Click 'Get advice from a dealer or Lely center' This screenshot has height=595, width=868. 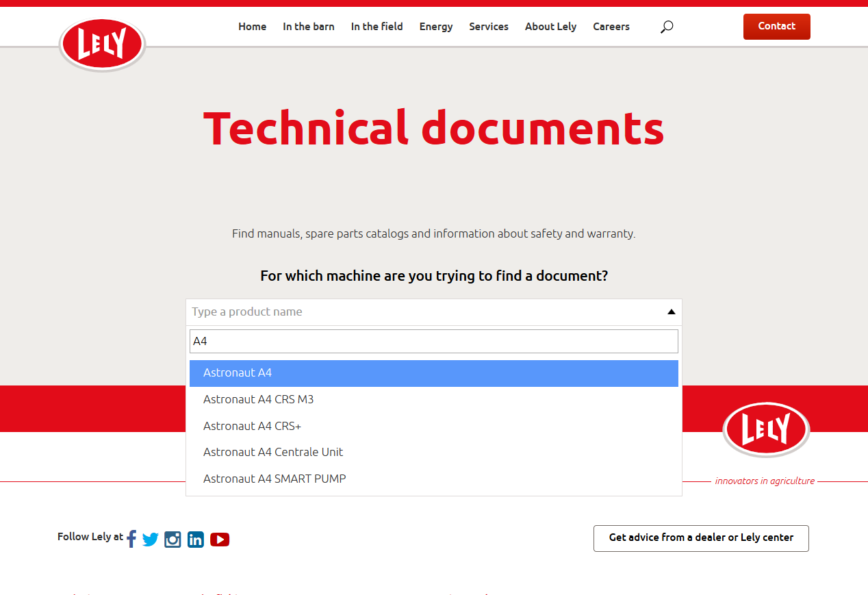coord(701,538)
